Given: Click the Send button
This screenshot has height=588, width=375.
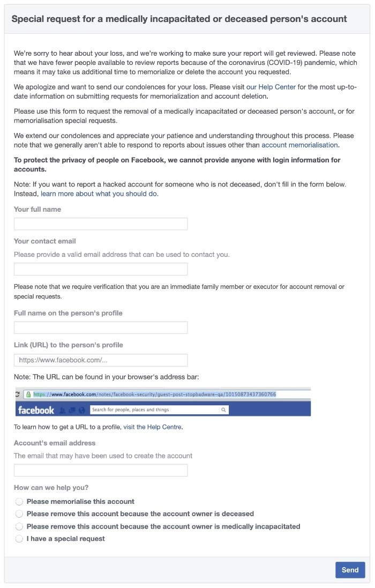Looking at the screenshot, I should (x=350, y=570).
